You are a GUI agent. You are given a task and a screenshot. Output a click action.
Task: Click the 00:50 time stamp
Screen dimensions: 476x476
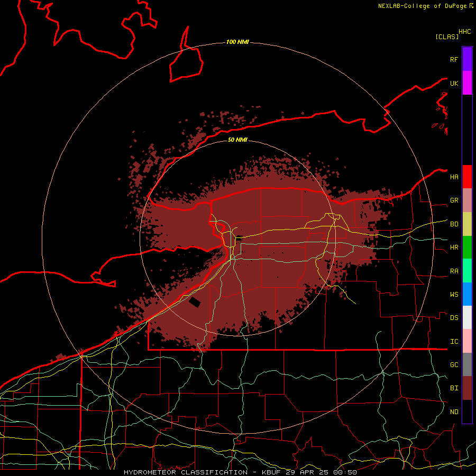pyautogui.click(x=345, y=472)
